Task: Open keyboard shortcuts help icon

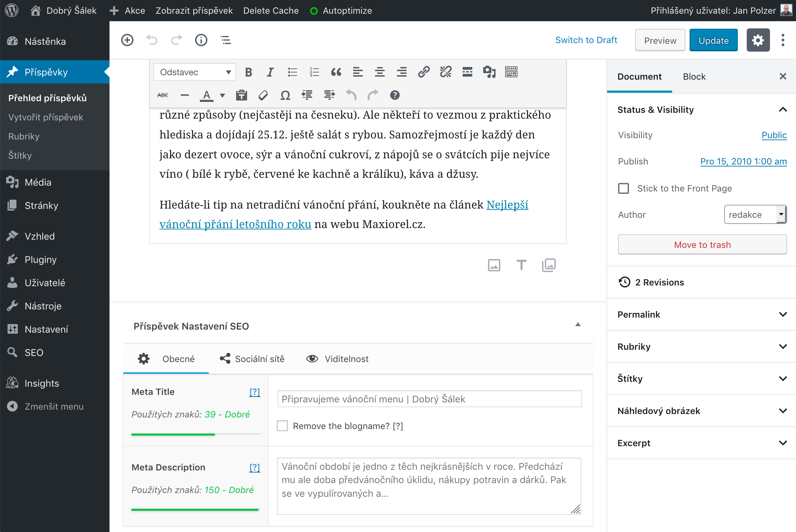Action: (395, 95)
